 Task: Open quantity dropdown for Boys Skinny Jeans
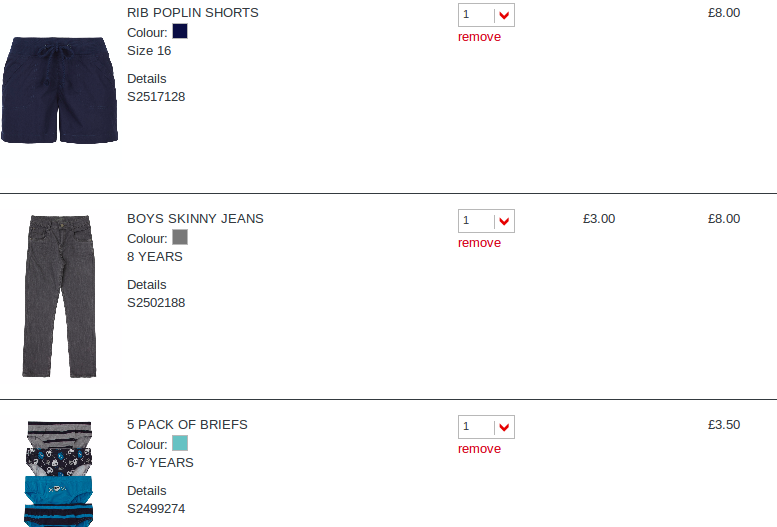coord(487,221)
